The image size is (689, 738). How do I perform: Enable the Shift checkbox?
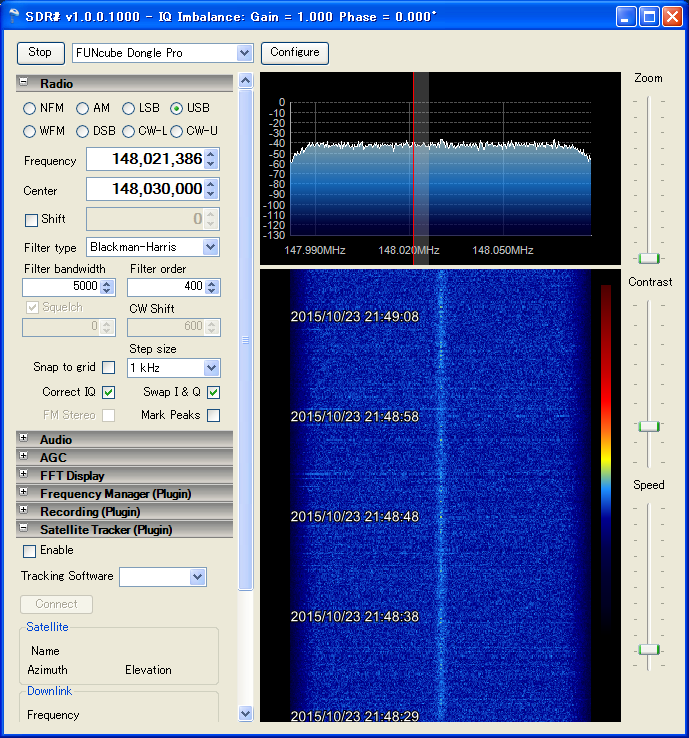point(31,219)
